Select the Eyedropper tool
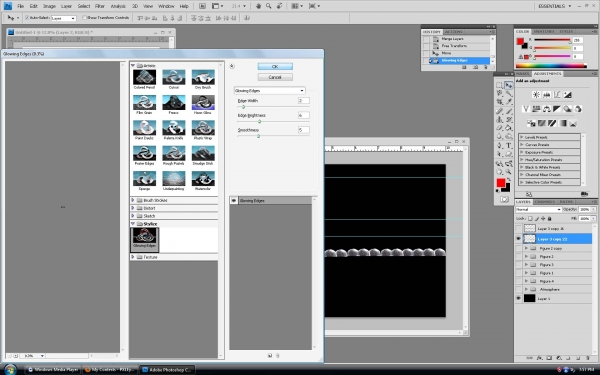 tap(509, 102)
